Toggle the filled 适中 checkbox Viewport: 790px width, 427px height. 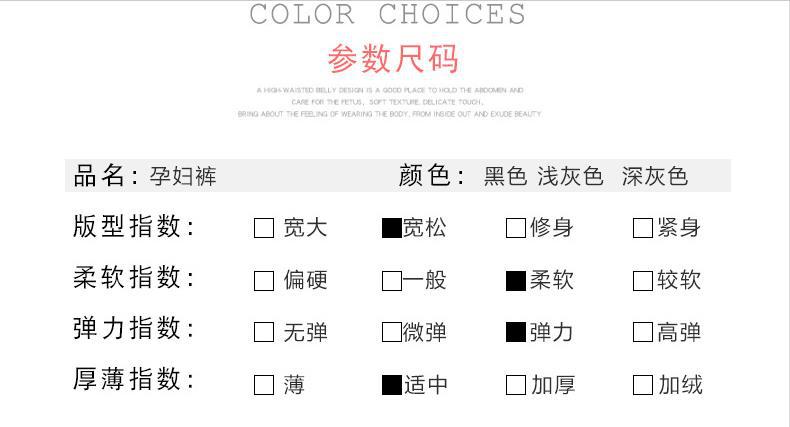point(391,385)
